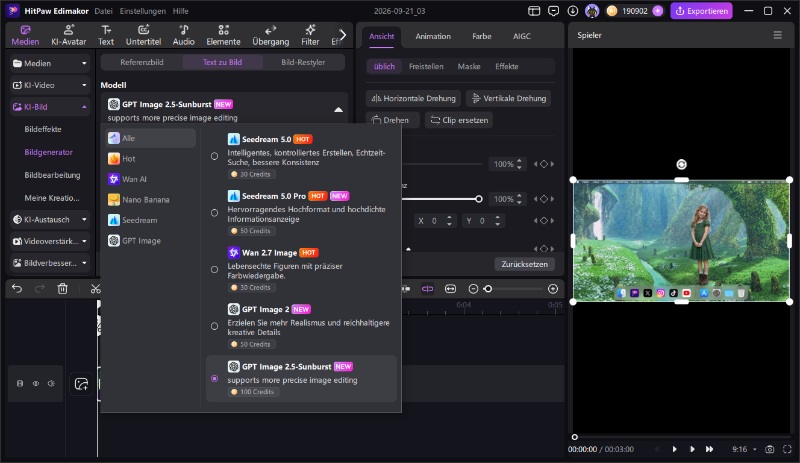Viewport: 800px width, 463px height.
Task: Click the redo arrow in timeline toolbar
Action: (39, 288)
